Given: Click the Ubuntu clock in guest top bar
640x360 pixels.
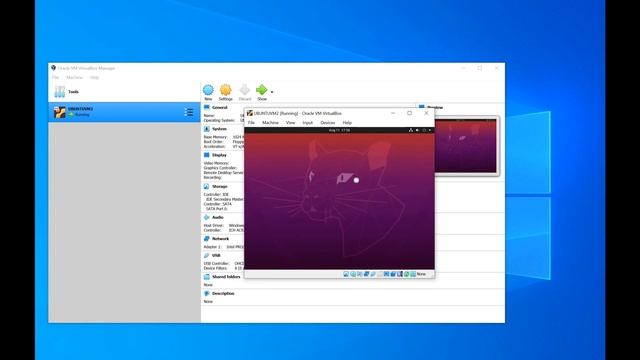Looking at the screenshot, I should pyautogui.click(x=339, y=130).
